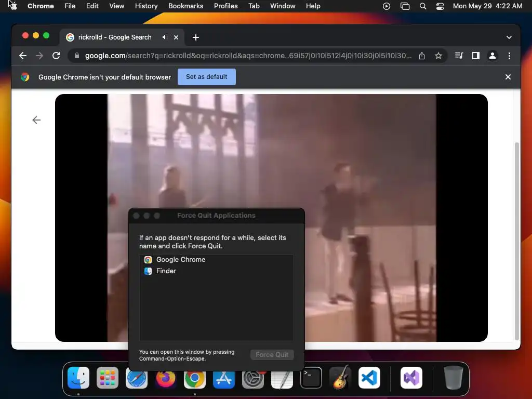Open Terminal from the Dock

click(311, 378)
